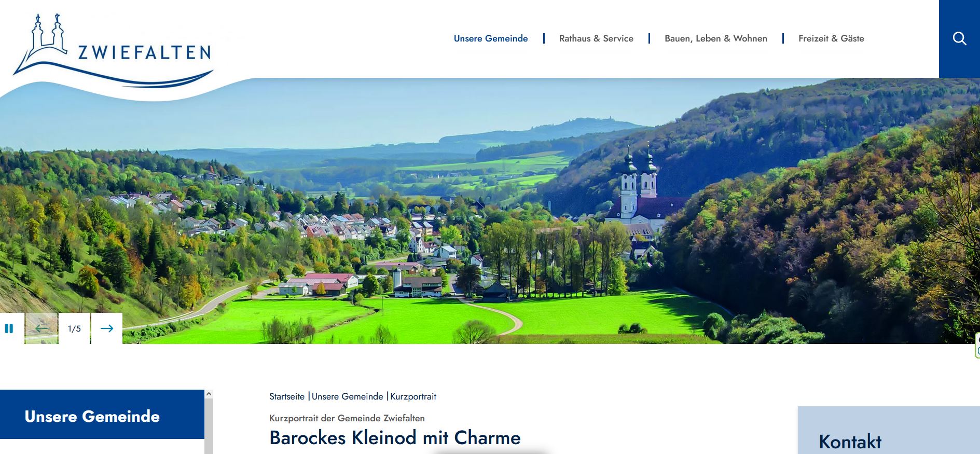This screenshot has height=454, width=980.
Task: Click the slide counter 1/5
Action: tap(74, 328)
